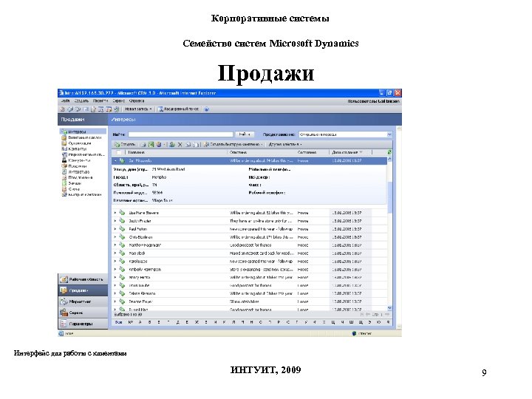Collapse the selected top row details
Image resolution: width=532 pixels, height=399 pixels.
tap(115, 161)
